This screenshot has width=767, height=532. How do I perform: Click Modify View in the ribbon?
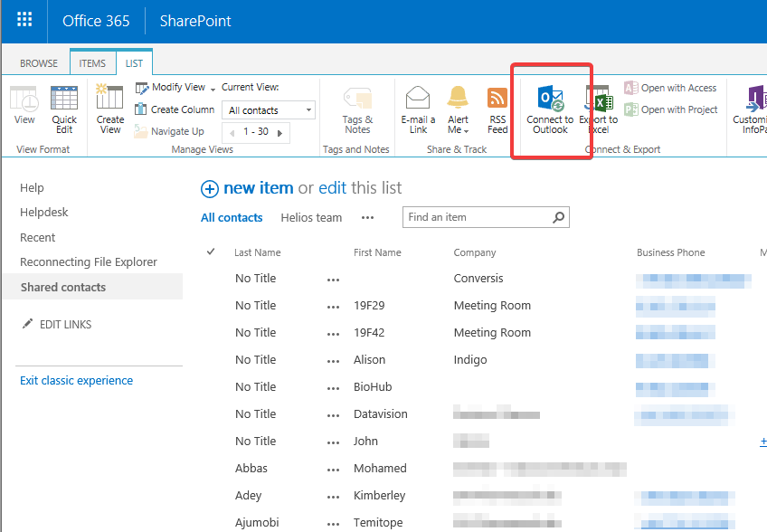point(171,87)
